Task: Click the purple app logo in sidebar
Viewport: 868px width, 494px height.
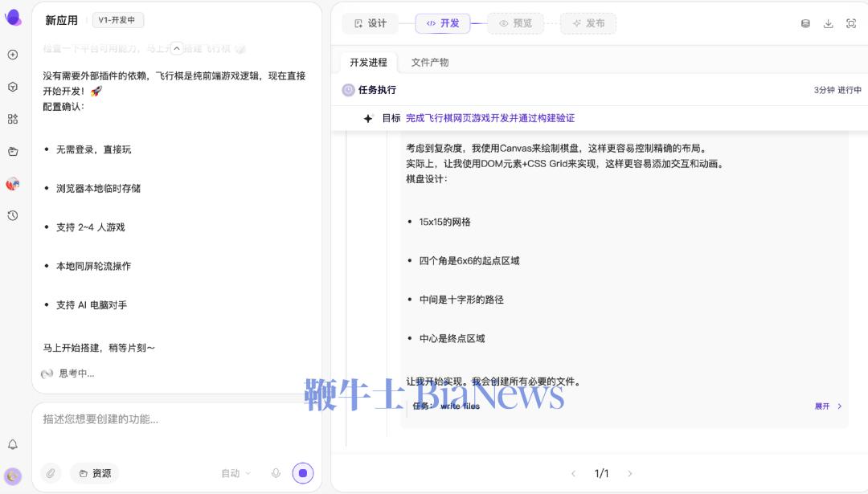Action: click(13, 18)
